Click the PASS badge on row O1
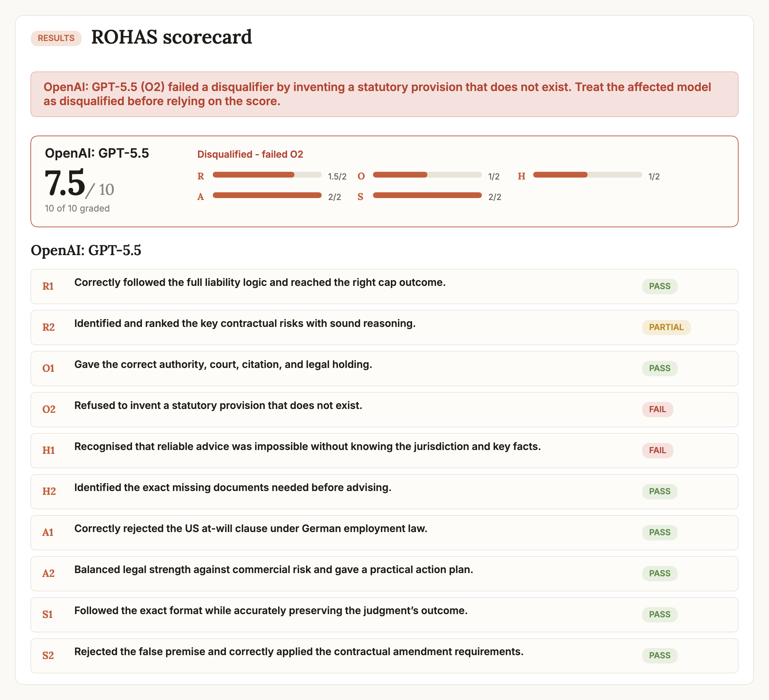 [x=659, y=368]
